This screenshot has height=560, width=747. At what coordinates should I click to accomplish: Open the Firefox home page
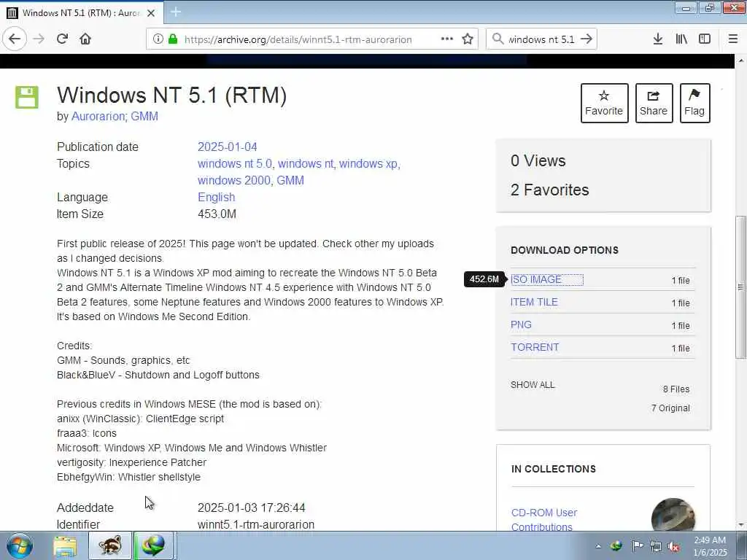pyautogui.click(x=85, y=39)
